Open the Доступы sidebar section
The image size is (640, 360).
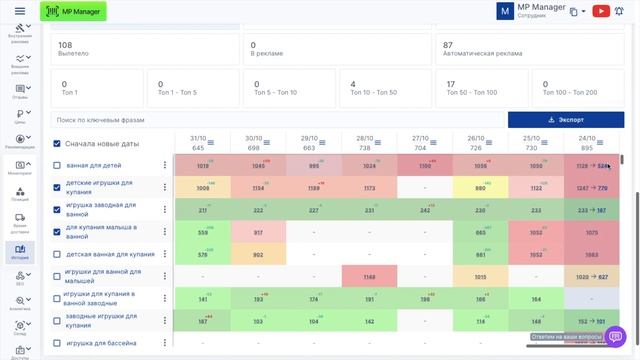point(20,352)
